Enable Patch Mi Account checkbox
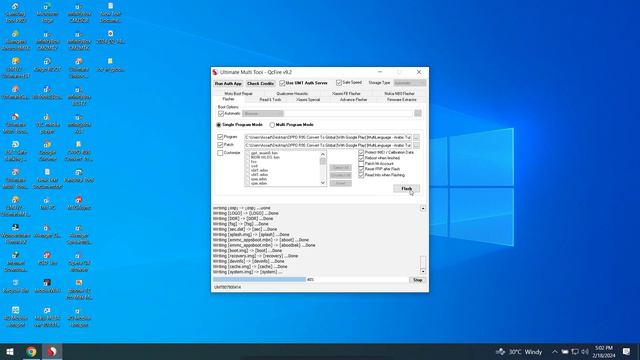Screen dimensions: 640x360 coord(361,164)
